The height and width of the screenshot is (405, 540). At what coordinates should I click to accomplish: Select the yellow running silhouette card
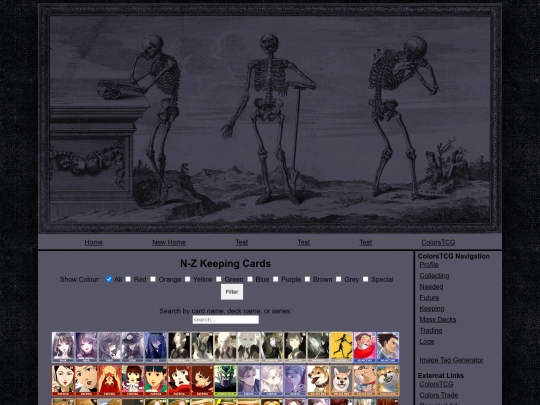coord(341,347)
